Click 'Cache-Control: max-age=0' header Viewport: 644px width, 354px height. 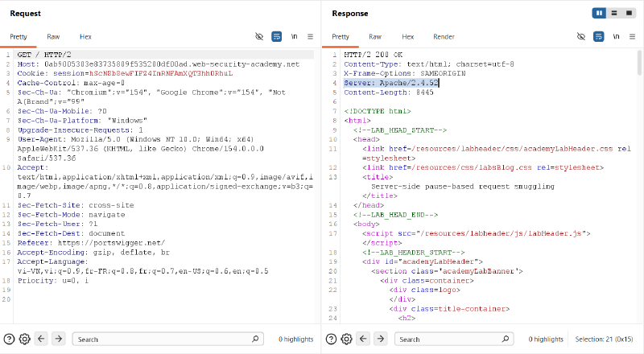(71, 83)
